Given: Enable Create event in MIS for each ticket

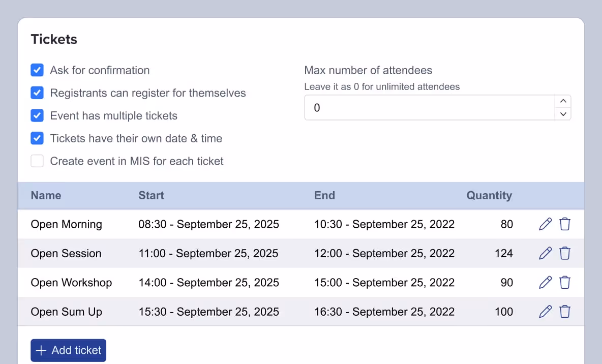Looking at the screenshot, I should [x=37, y=161].
